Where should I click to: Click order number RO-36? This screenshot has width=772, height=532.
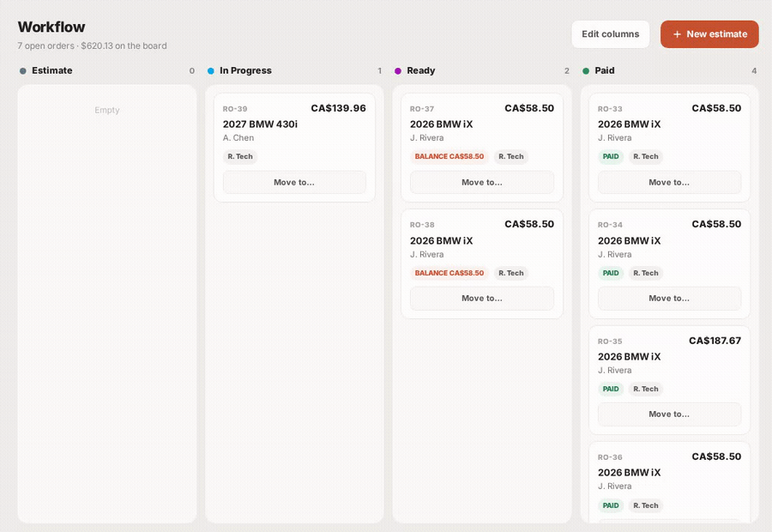[x=610, y=457]
